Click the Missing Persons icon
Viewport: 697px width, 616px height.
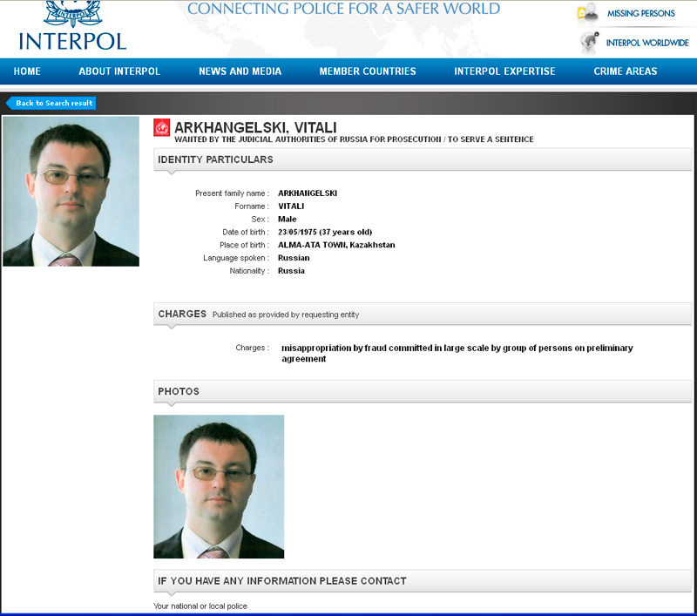(x=587, y=12)
